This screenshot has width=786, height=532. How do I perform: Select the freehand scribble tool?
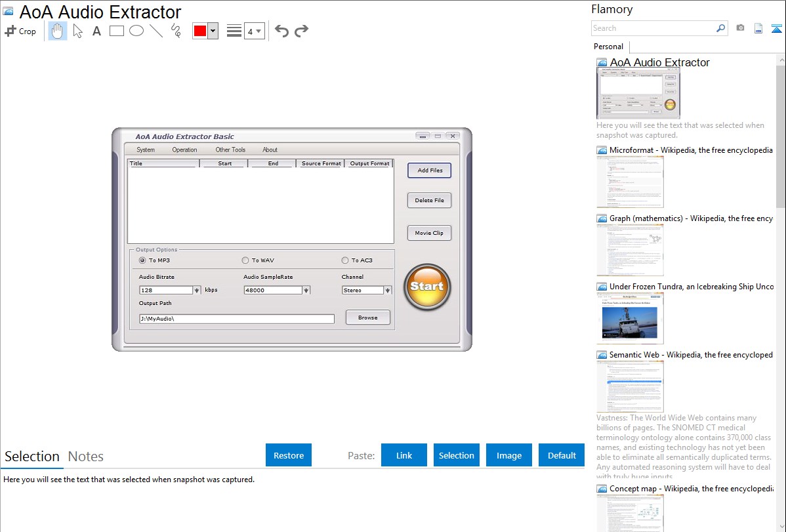point(176,31)
